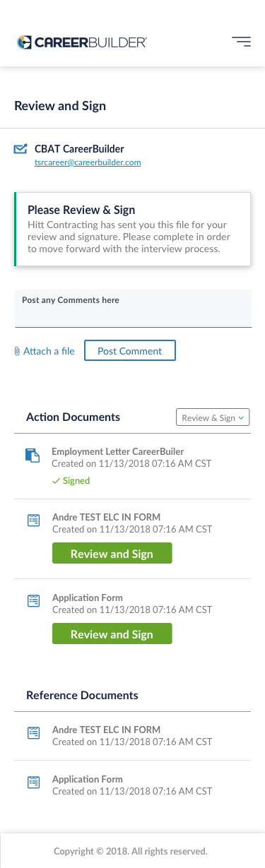This screenshot has width=265, height=868.
Task: Click the CareerBuilder logo
Action: click(x=81, y=42)
